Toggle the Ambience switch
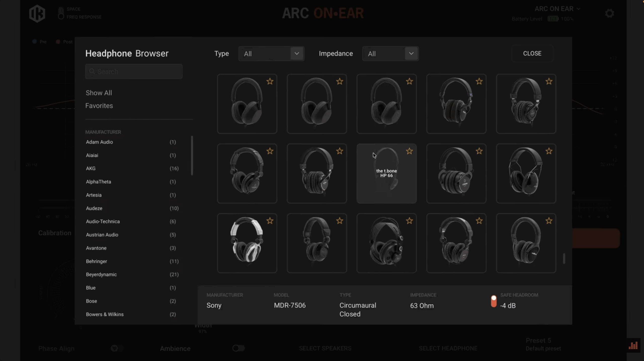The image size is (644, 361). coord(238,348)
